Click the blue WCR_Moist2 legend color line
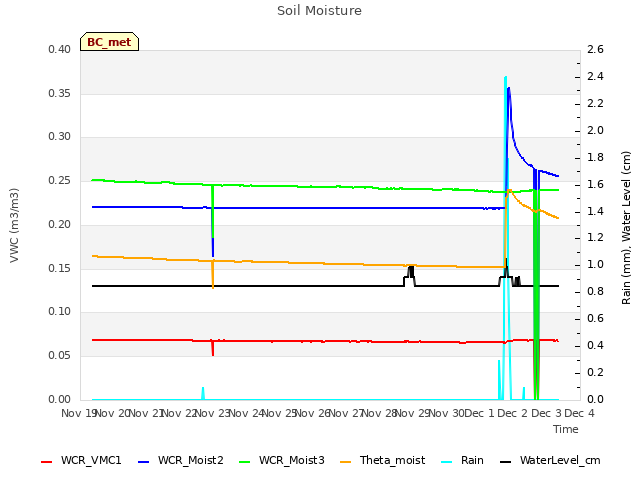 (144, 462)
